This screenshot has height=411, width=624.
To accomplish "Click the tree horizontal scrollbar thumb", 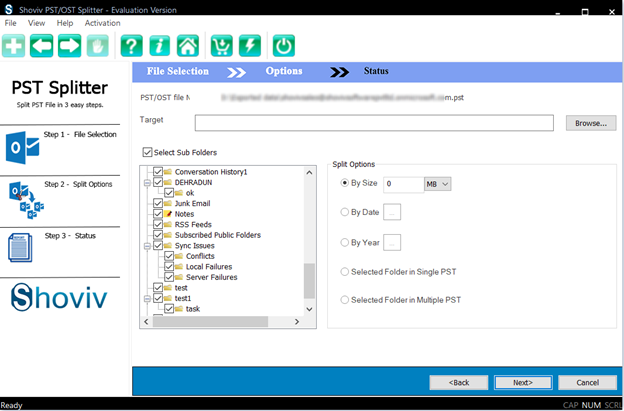I will (210, 321).
